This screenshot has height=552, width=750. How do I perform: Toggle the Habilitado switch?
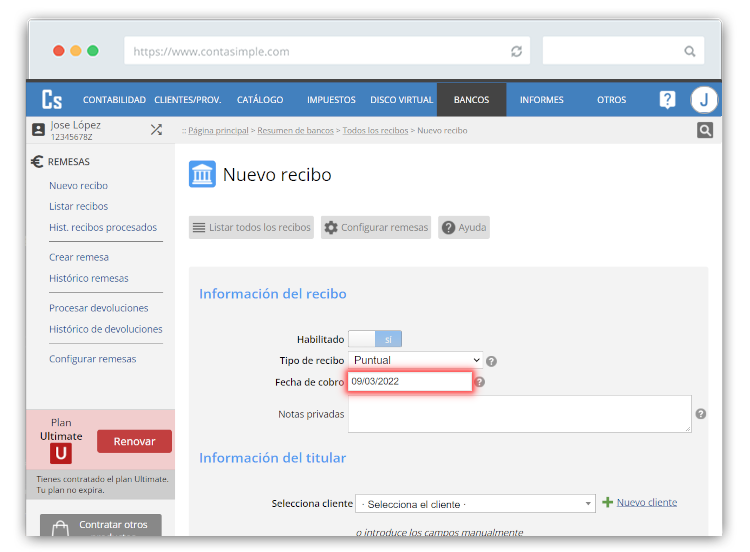375,339
